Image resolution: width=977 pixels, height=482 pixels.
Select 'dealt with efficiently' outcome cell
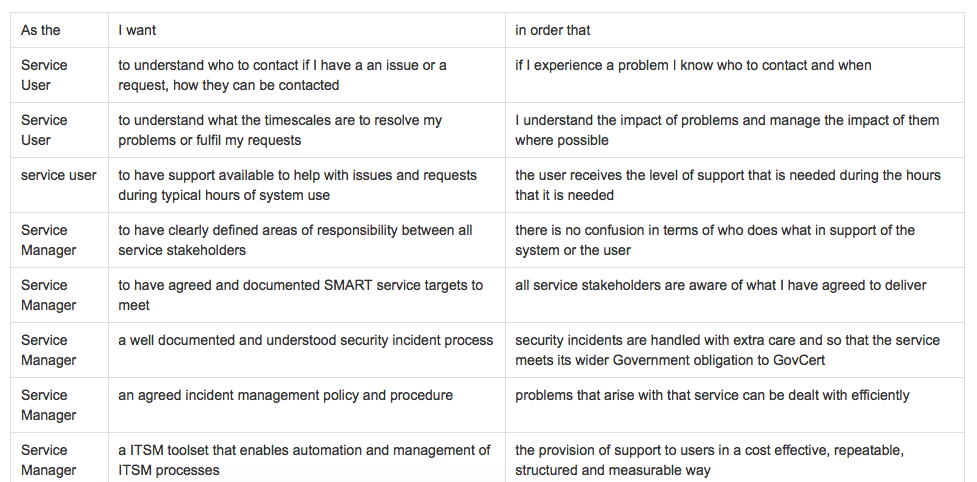[x=735, y=405]
